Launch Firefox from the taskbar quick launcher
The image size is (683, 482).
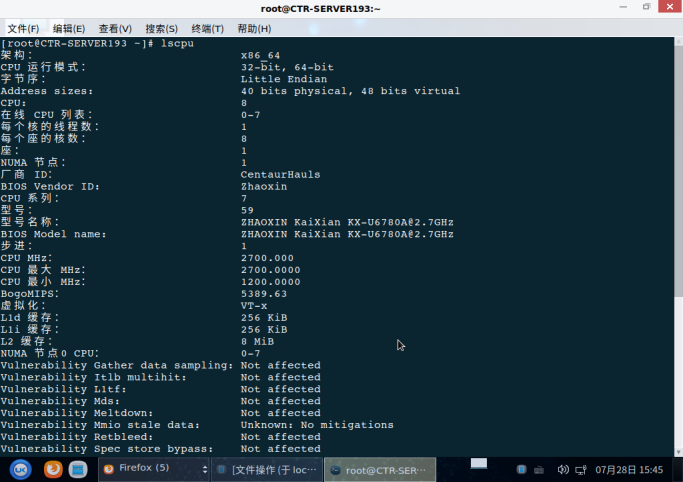click(53, 469)
